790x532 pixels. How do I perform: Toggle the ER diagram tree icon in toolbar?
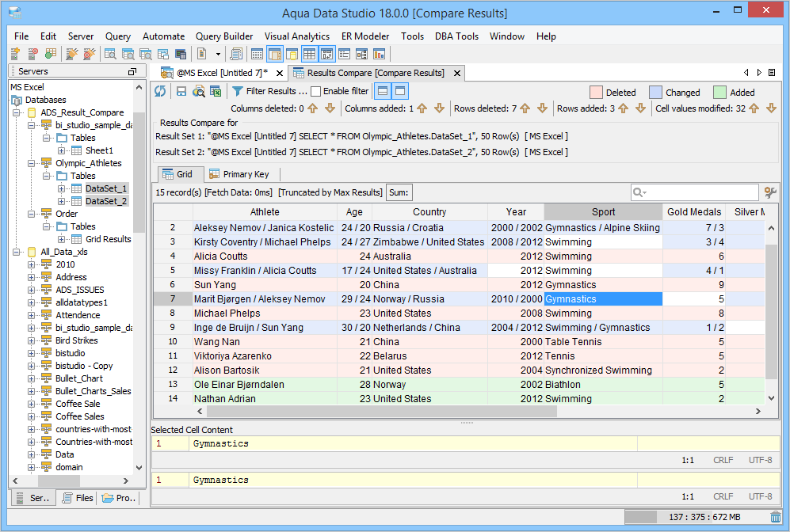(x=362, y=54)
